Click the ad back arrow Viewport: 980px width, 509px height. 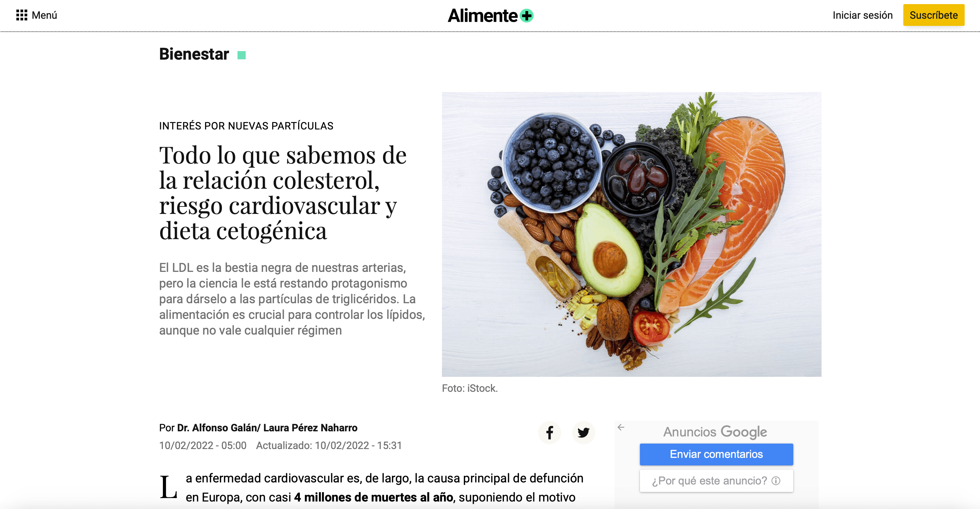621,427
